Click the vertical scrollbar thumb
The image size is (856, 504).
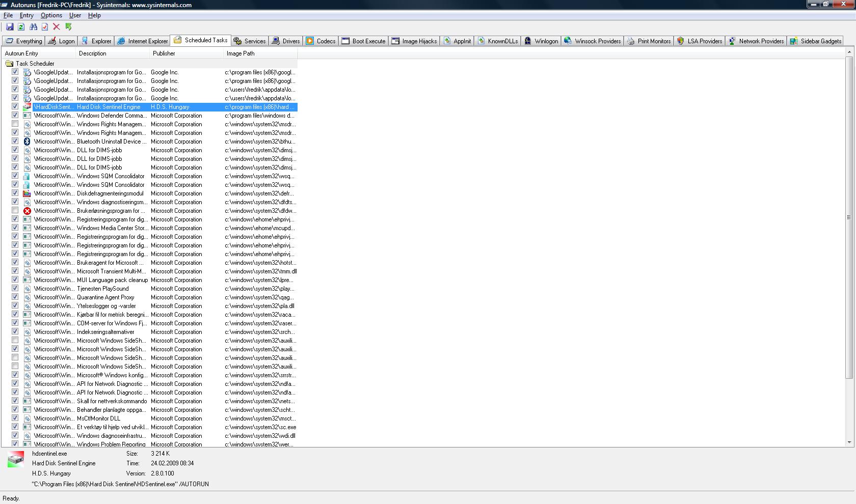849,217
